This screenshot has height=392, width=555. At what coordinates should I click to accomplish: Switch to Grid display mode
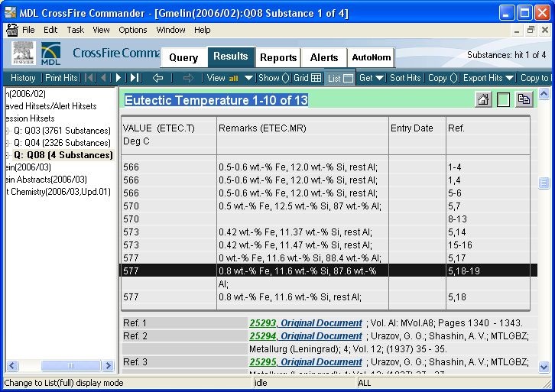[x=307, y=78]
